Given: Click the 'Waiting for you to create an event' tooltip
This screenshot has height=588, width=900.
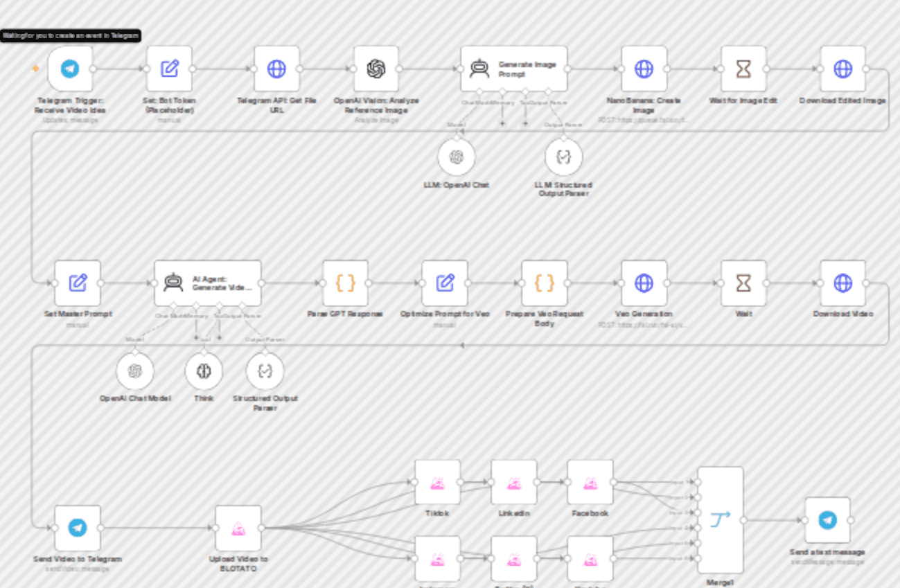Looking at the screenshot, I should 71,35.
